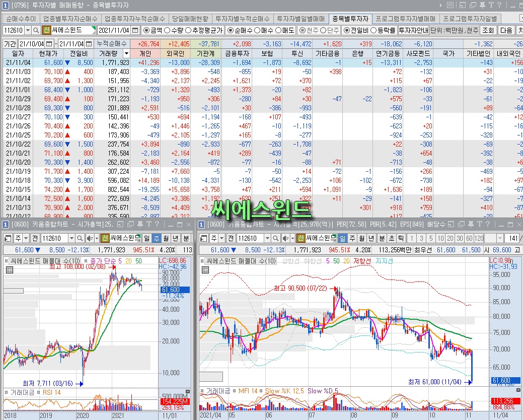Switch to the 당일매매현황 tab
This screenshot has width=523, height=420.
(190, 19)
